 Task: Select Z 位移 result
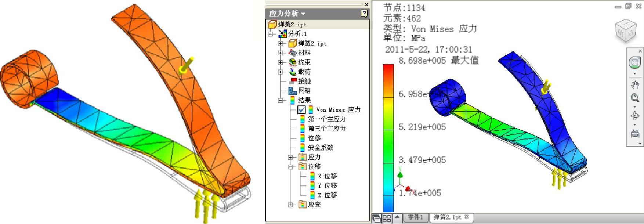coord(327,195)
